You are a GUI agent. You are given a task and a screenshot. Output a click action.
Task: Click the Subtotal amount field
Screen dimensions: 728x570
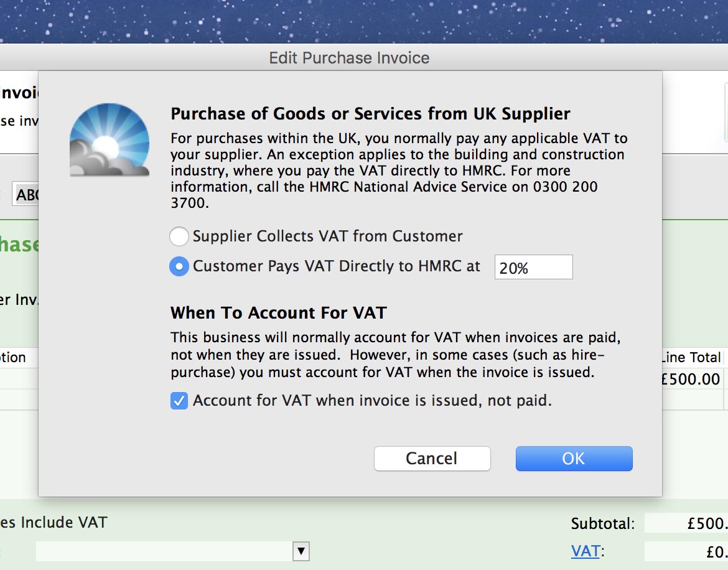point(686,524)
